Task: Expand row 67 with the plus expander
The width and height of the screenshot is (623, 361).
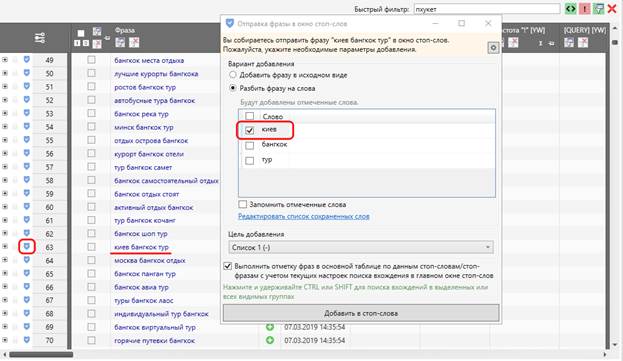Action: coord(4,300)
